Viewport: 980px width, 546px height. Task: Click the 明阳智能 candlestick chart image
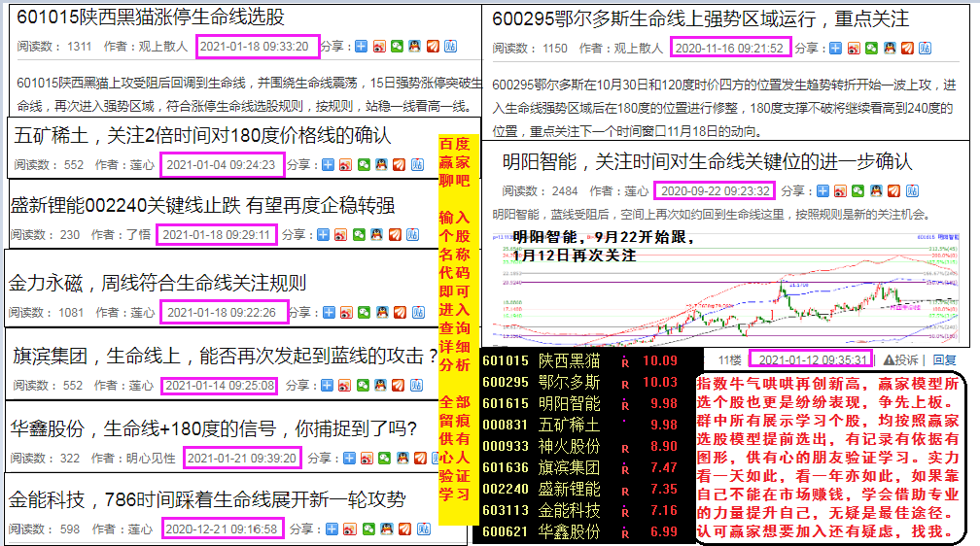729,287
